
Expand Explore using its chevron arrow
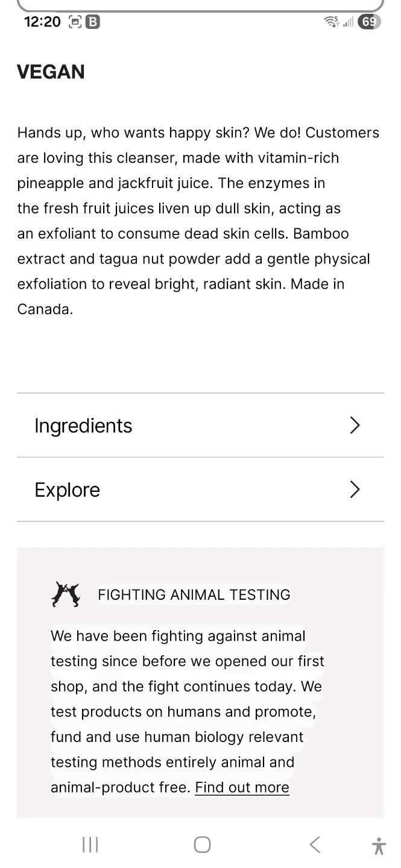[355, 489]
